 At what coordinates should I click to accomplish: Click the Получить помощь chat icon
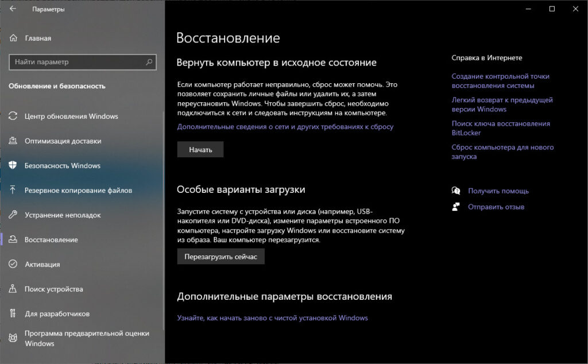tap(456, 191)
